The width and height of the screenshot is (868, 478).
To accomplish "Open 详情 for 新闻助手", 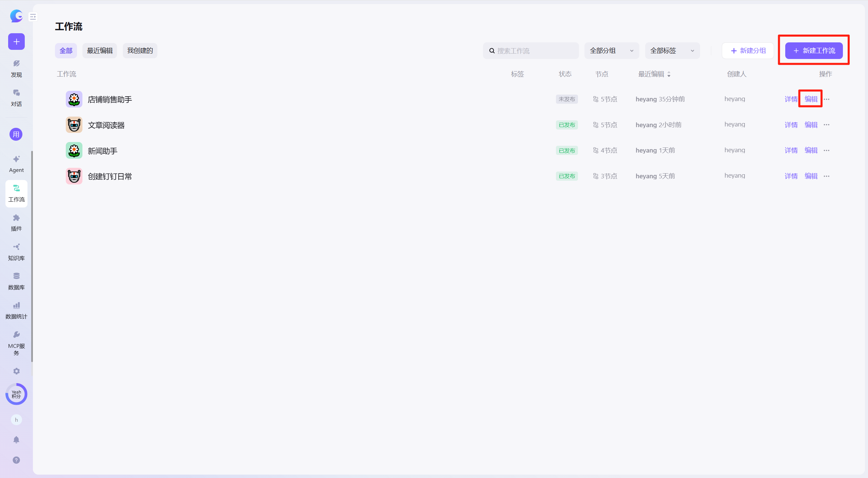I will point(791,151).
